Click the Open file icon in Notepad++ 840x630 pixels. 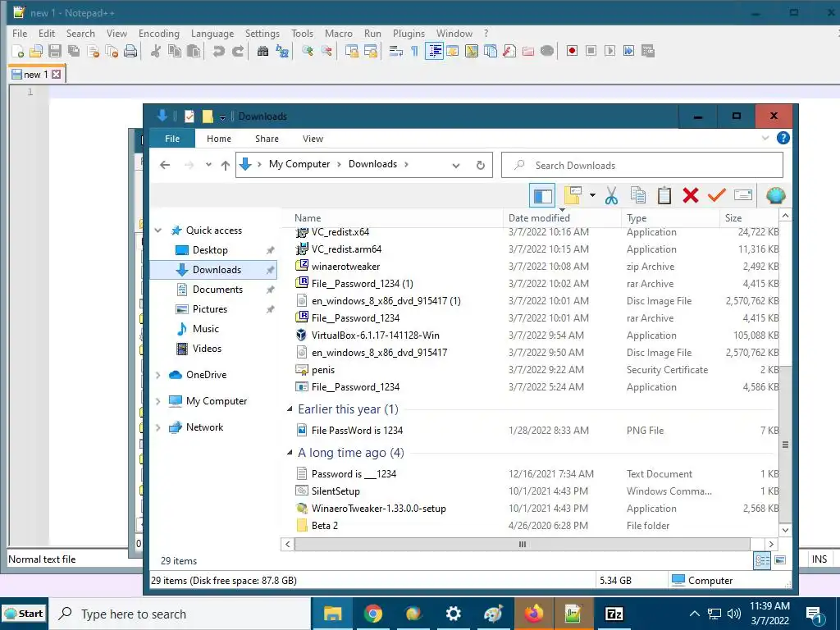(x=36, y=51)
